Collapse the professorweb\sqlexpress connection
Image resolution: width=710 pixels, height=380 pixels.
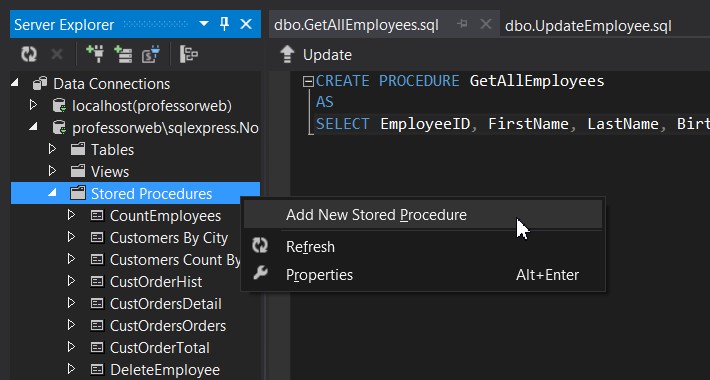point(34,127)
